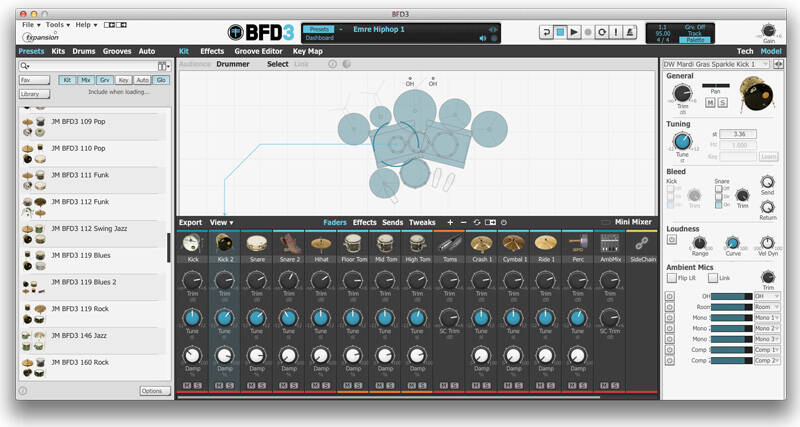Select the Perc channel icon
This screenshot has height=427, width=800.
(578, 243)
